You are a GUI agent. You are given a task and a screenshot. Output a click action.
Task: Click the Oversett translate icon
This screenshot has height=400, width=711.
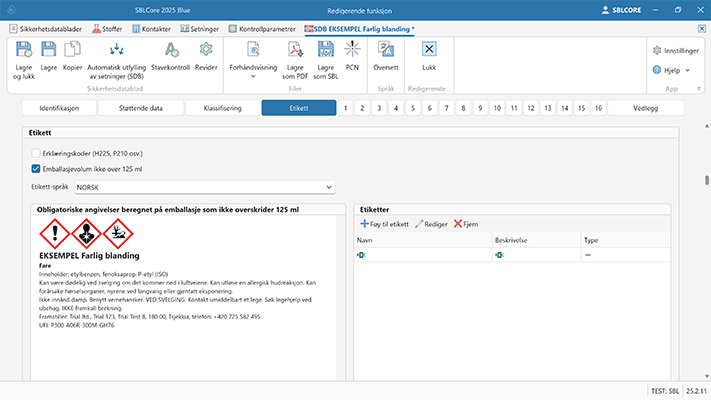point(385,50)
